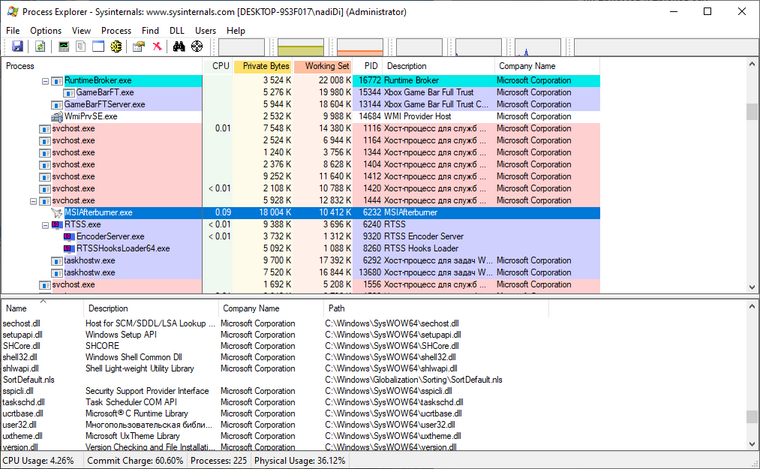The height and width of the screenshot is (469, 760).
Task: Sort by Process column header
Action: pyautogui.click(x=102, y=66)
